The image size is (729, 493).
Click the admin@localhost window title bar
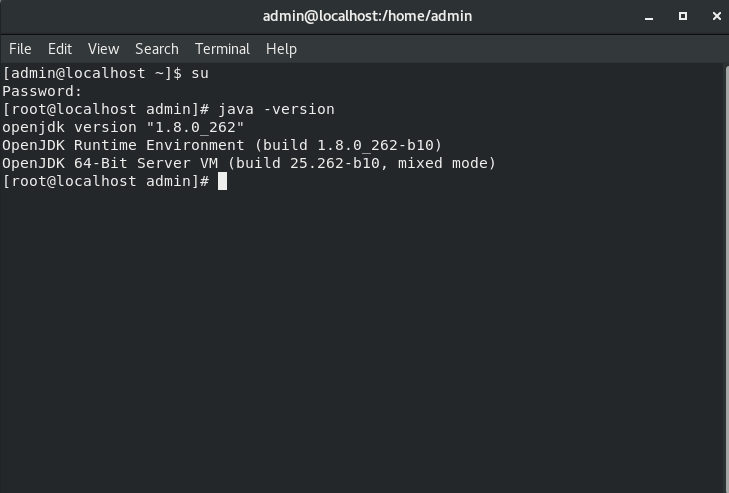click(x=366, y=16)
